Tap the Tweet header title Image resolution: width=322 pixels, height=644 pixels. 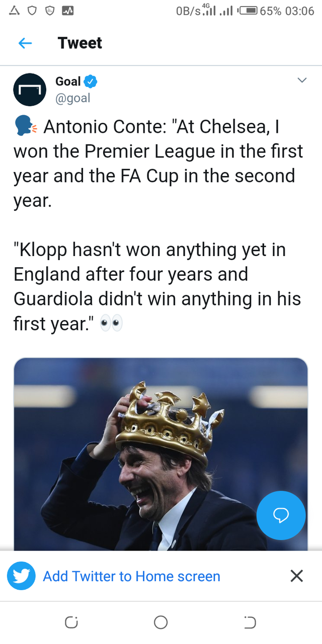[x=80, y=43]
